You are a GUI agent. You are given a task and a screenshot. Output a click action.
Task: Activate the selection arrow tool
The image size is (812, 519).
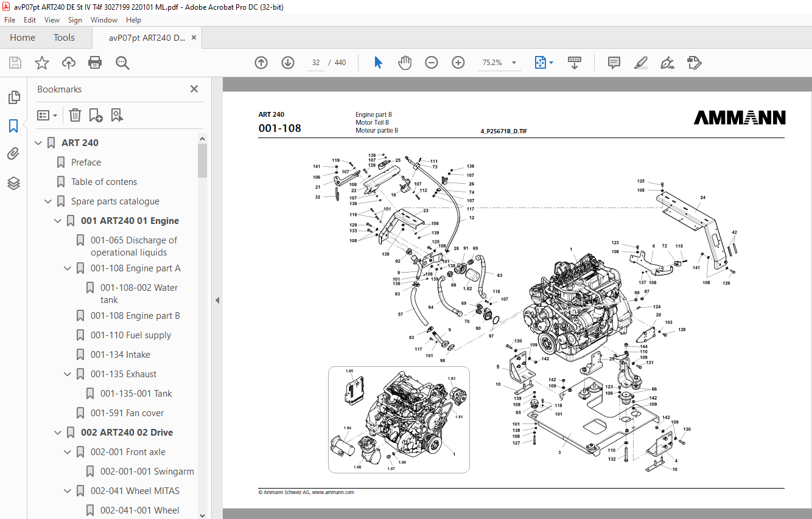(378, 63)
